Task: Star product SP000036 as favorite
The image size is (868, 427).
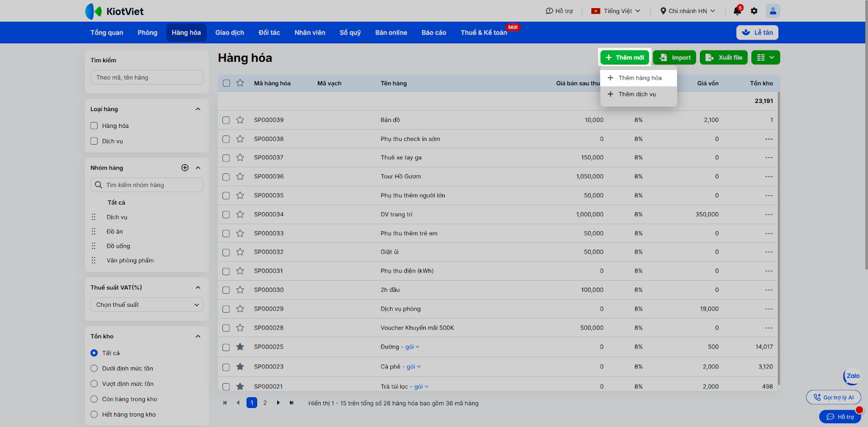Action: click(x=240, y=177)
